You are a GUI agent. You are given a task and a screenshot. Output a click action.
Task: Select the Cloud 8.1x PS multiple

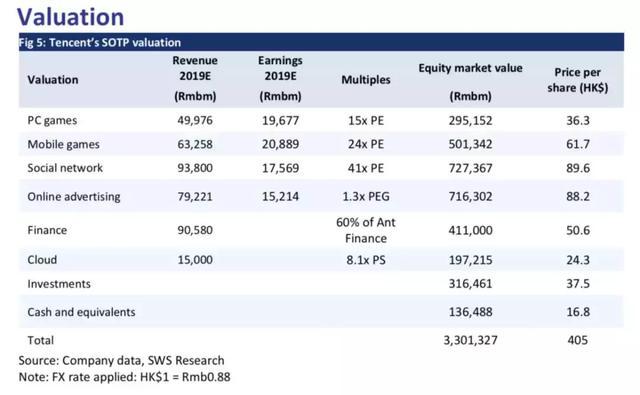366,260
